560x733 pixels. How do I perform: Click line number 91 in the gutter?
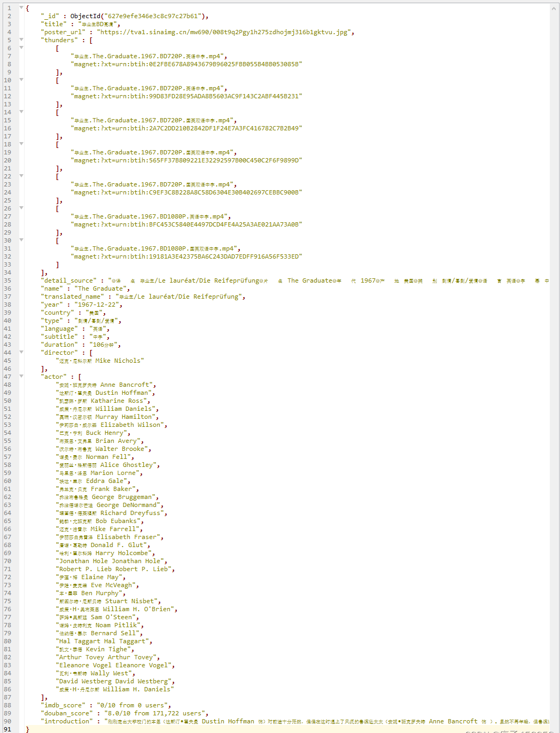7,729
